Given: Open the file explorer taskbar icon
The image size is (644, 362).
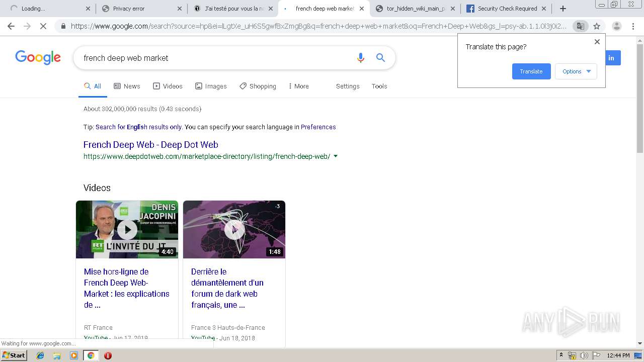Looking at the screenshot, I should [x=57, y=355].
